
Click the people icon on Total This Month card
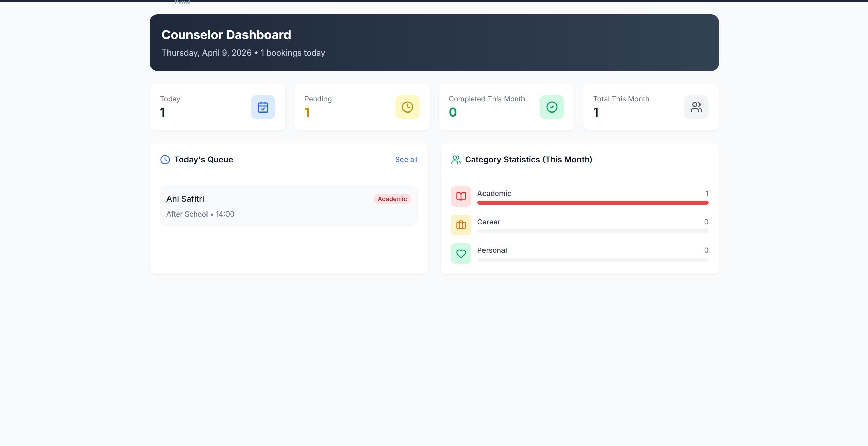tap(696, 107)
